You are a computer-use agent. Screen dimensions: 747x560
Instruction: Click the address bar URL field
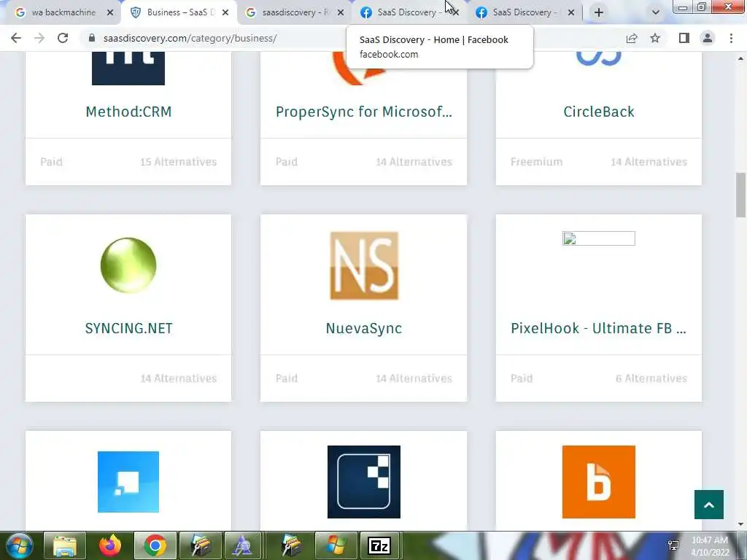click(190, 38)
